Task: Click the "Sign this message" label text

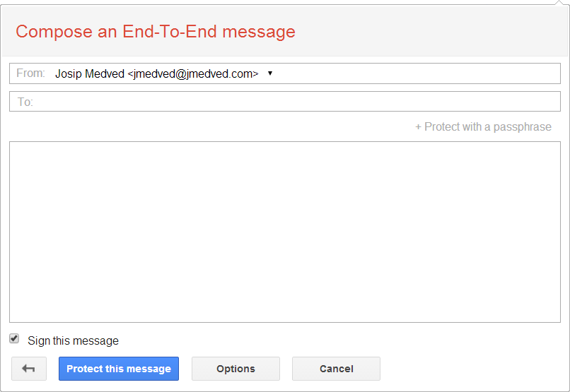Action: point(74,341)
